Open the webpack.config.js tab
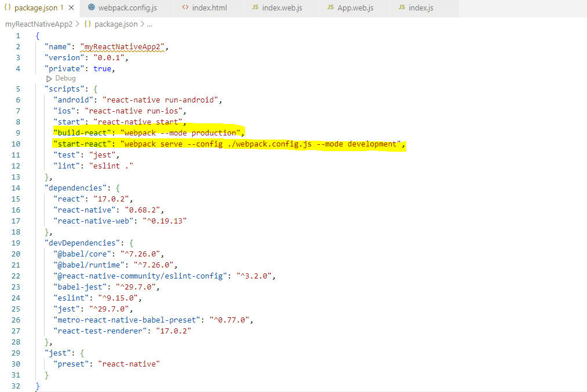 [127, 8]
